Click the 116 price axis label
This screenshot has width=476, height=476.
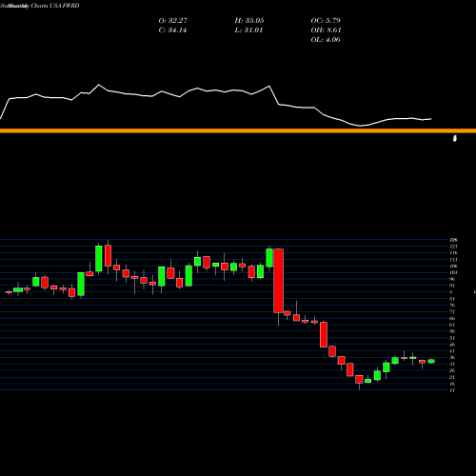(x=453, y=253)
